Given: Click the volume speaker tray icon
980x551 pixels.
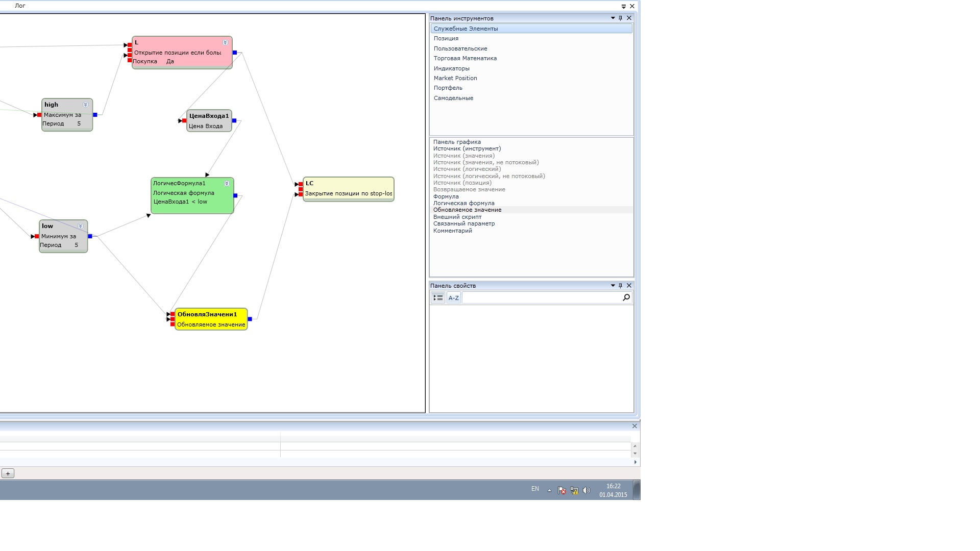Looking at the screenshot, I should click(x=586, y=490).
